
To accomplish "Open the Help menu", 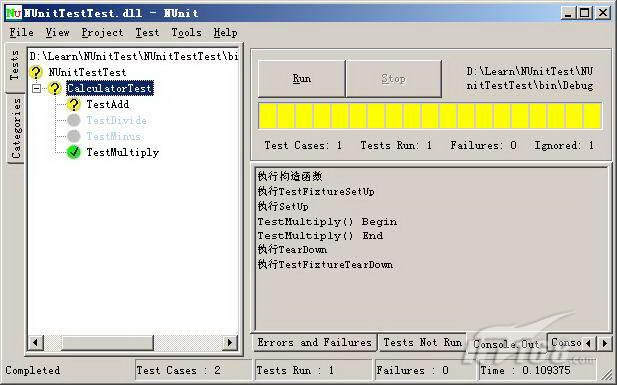I will point(225,32).
